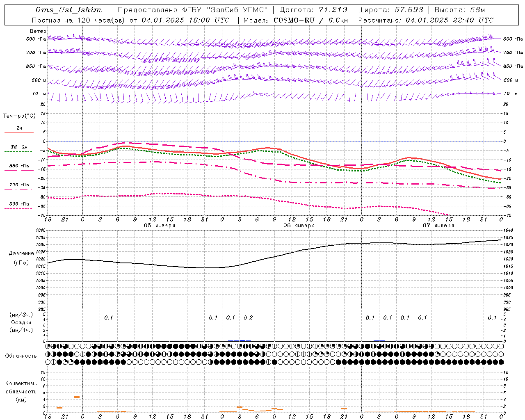This screenshot has width=525, height=420.
Task: Click the station name Oms_Ust_Ishim
Action: click(x=68, y=10)
